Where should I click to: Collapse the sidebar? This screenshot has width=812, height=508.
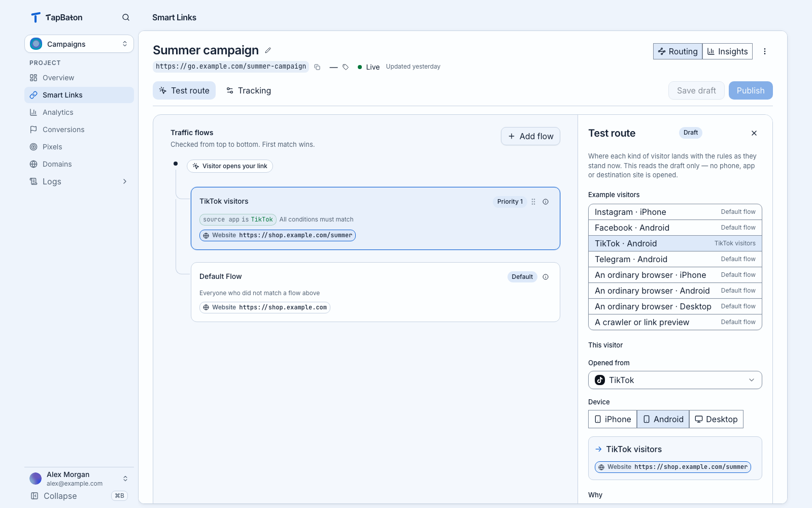click(79, 496)
